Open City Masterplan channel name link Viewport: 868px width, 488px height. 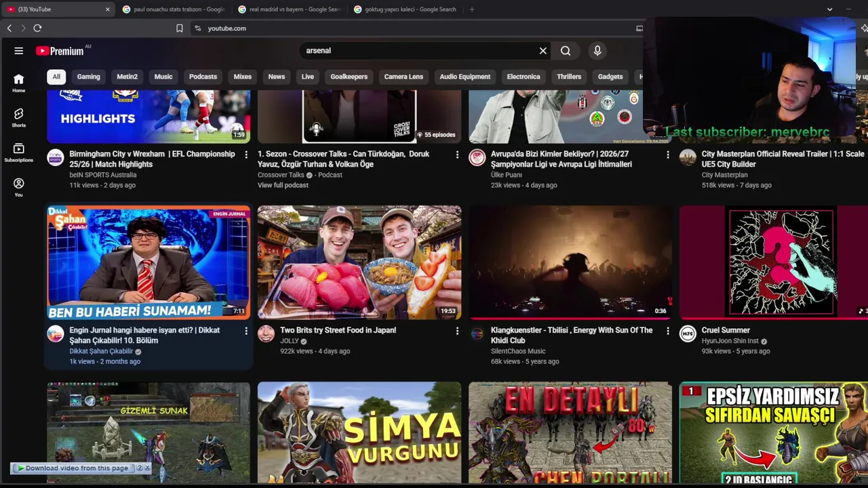(725, 175)
